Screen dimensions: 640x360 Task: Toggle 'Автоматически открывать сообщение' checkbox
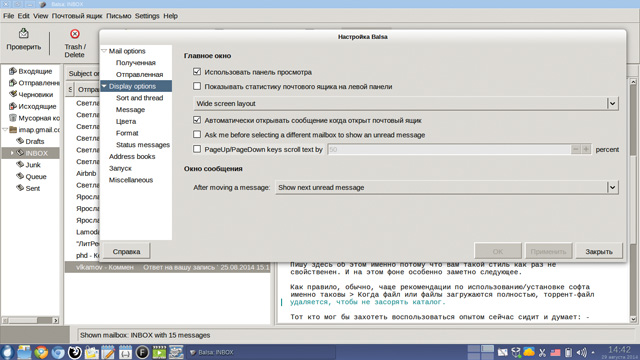pyautogui.click(x=197, y=120)
